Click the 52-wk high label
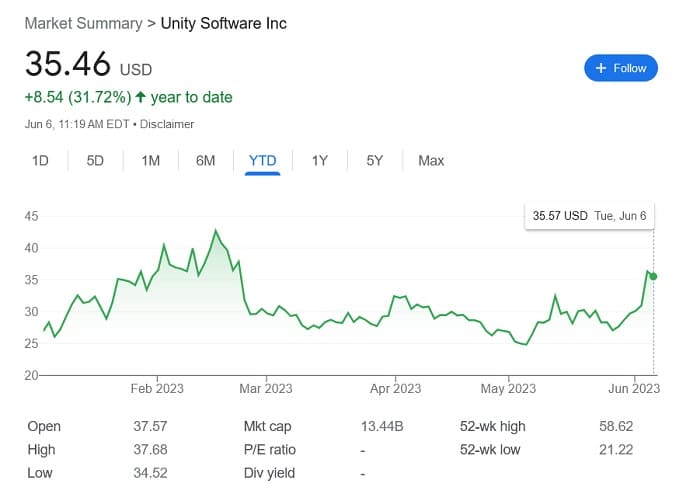Viewport: 700px width, 501px height. [x=492, y=426]
